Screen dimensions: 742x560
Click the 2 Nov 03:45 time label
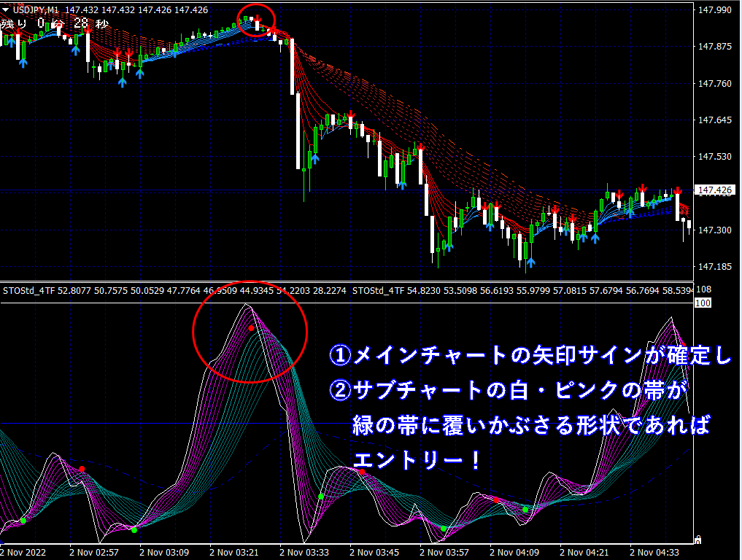374,552
